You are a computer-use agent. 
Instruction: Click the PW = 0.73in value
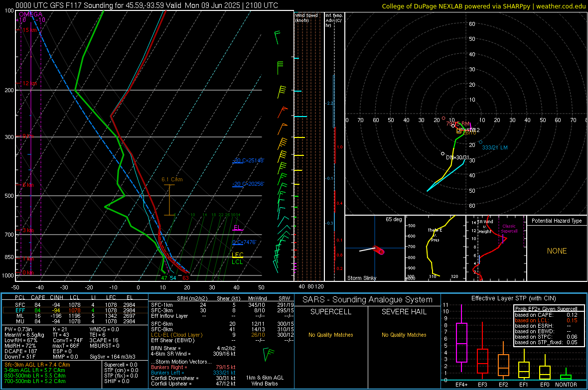tap(18, 329)
